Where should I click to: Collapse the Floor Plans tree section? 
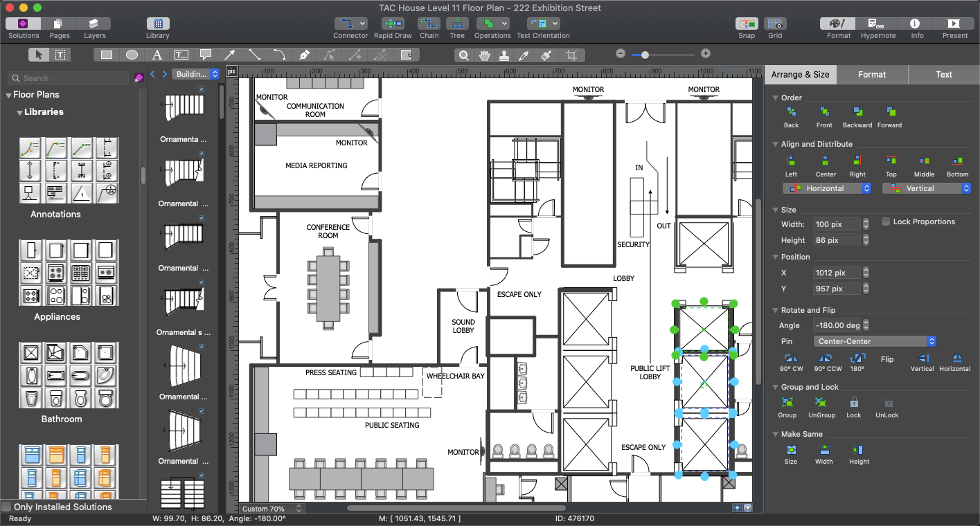click(x=9, y=95)
